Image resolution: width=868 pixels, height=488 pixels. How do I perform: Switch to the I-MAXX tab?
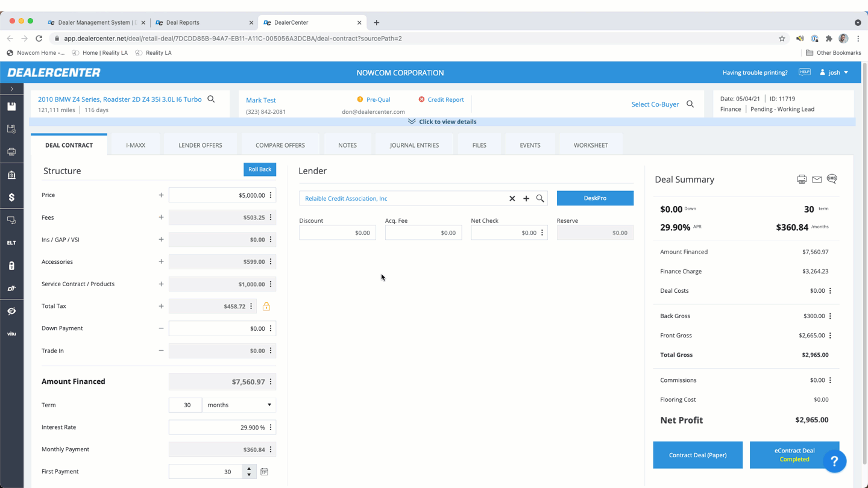tap(136, 145)
